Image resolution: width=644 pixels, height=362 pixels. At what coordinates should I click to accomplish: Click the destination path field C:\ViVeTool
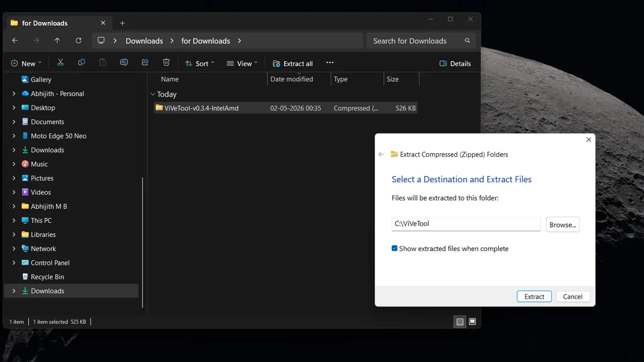click(x=466, y=224)
